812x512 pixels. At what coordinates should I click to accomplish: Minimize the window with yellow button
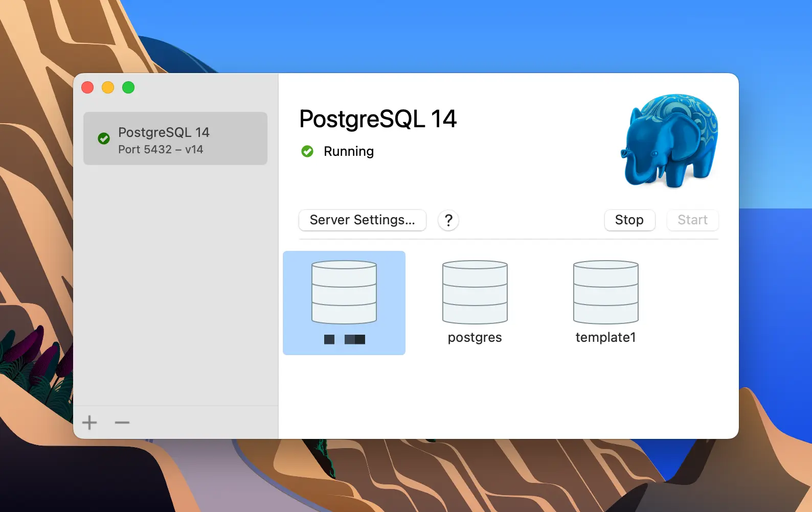(x=108, y=87)
